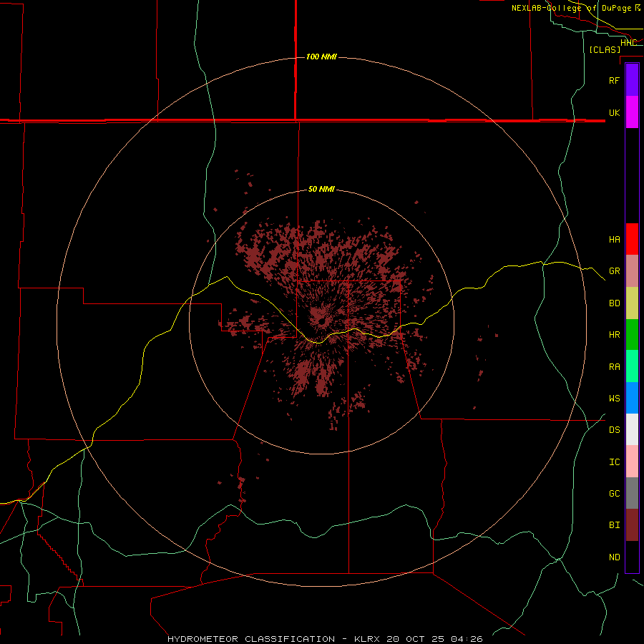Click the BD yellow legend swatch
The height and width of the screenshot is (644, 644).
click(632, 303)
